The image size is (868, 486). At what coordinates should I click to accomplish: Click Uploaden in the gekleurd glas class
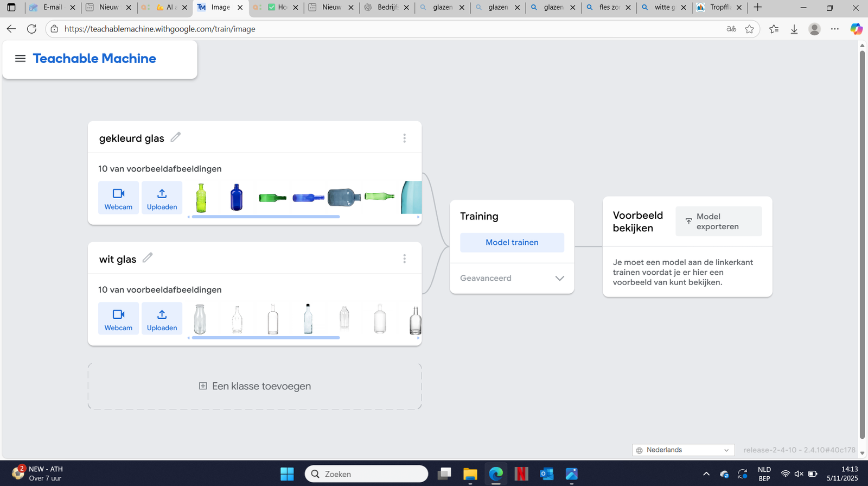point(162,198)
